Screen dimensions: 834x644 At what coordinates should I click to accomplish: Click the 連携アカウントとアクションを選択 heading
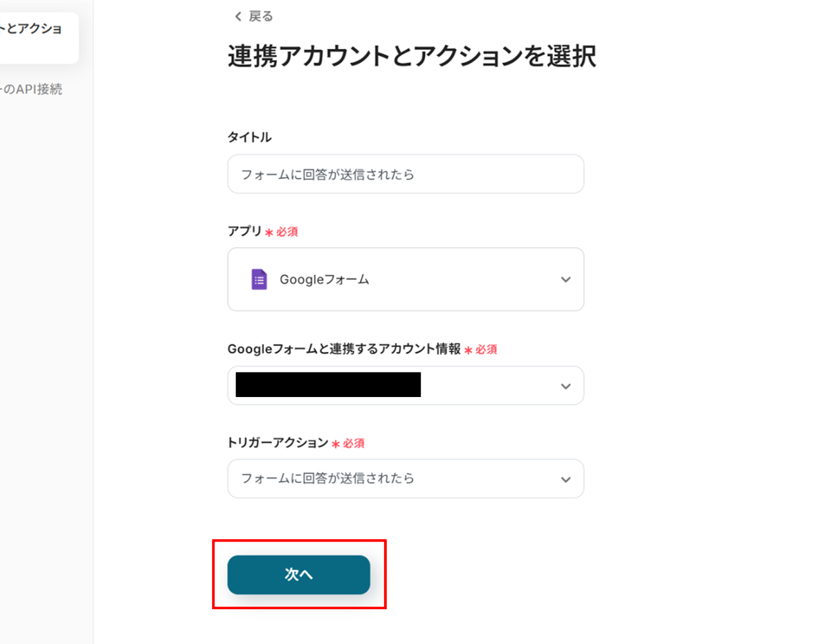tap(412, 56)
